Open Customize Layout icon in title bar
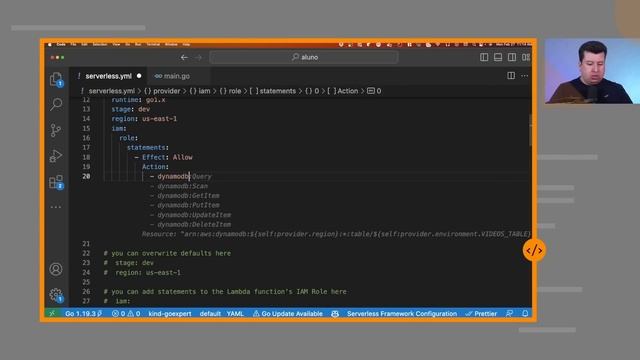 tap(526, 57)
